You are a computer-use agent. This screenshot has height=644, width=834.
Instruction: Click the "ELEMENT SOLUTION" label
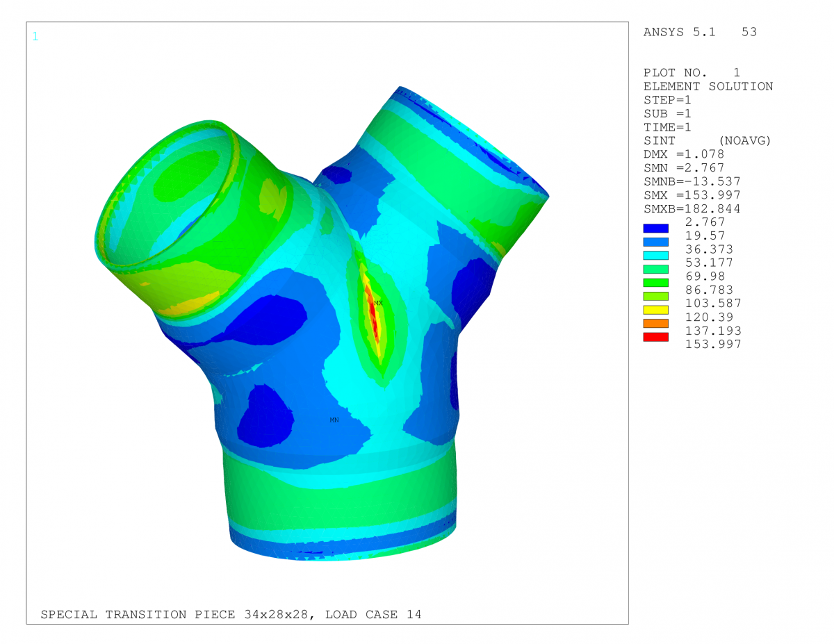tap(708, 86)
